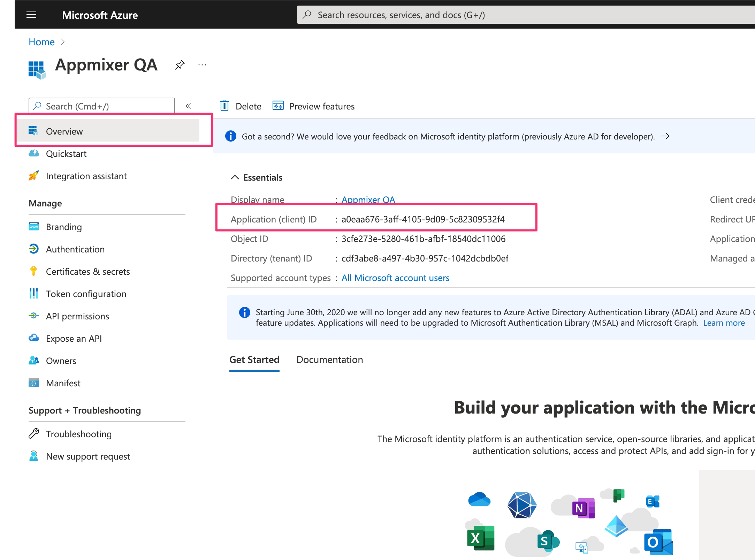Image resolution: width=755 pixels, height=560 pixels.
Task: Click the feedback banner arrow
Action: [665, 136]
